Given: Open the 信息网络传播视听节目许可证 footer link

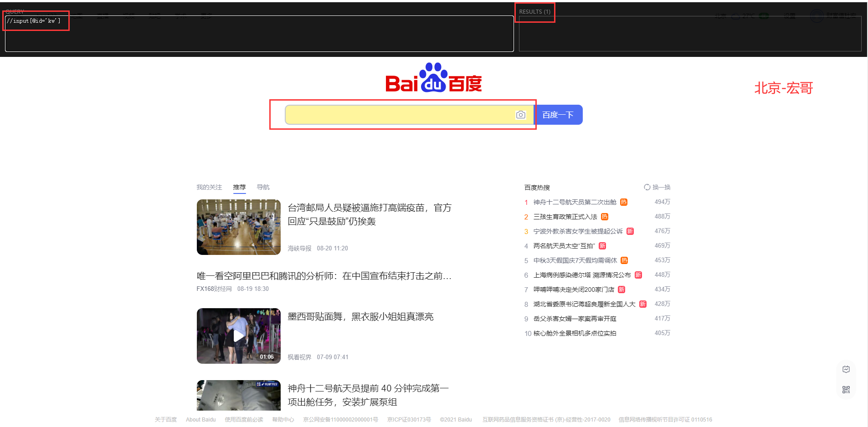Looking at the screenshot, I should (x=665, y=420).
